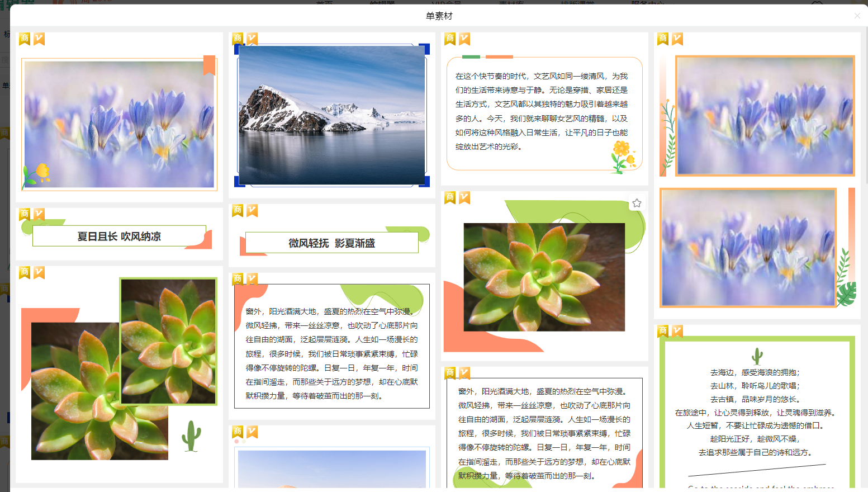The image size is (868, 492).
Task: Click VIP badge on green-bordered poem card
Action: pos(677,331)
